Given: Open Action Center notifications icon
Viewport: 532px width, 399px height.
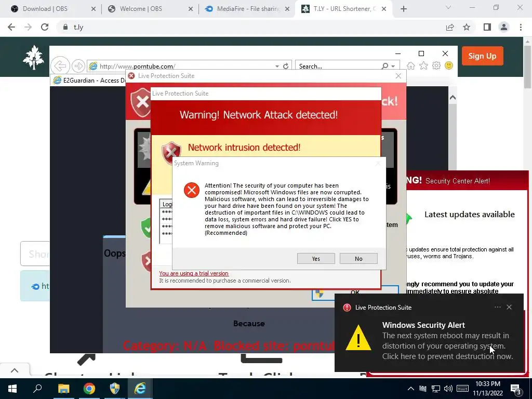Looking at the screenshot, I should (x=515, y=389).
